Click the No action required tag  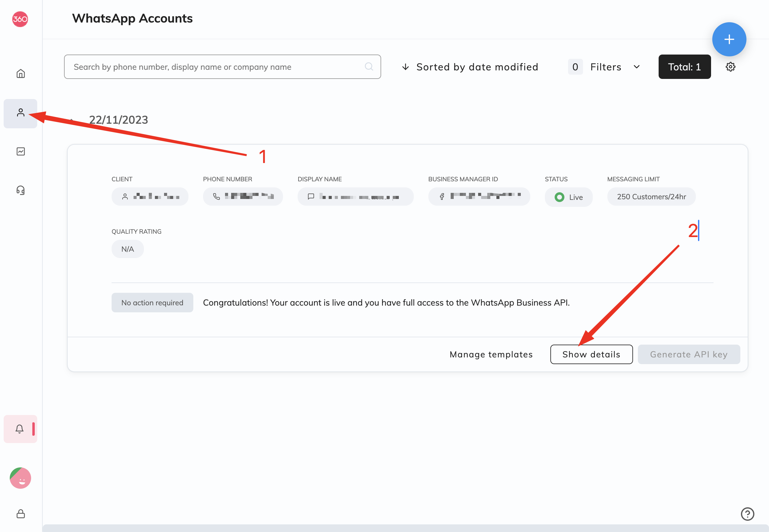click(152, 303)
